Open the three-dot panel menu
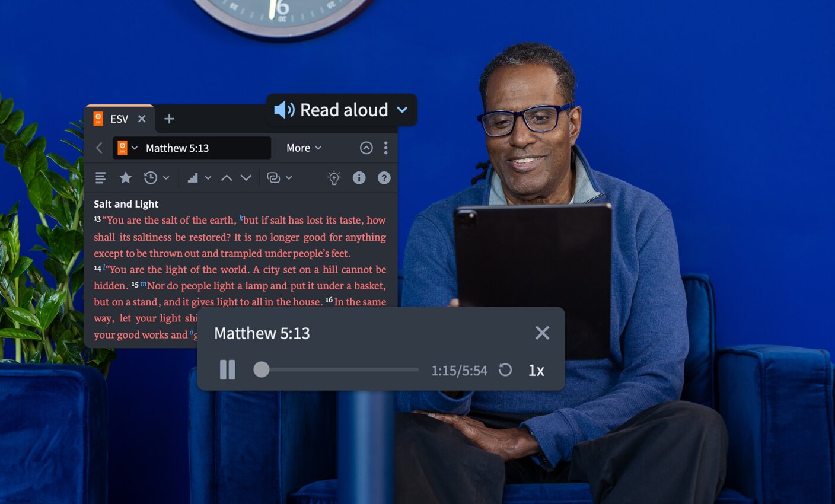Screen dimensions: 835x504 click(385, 148)
